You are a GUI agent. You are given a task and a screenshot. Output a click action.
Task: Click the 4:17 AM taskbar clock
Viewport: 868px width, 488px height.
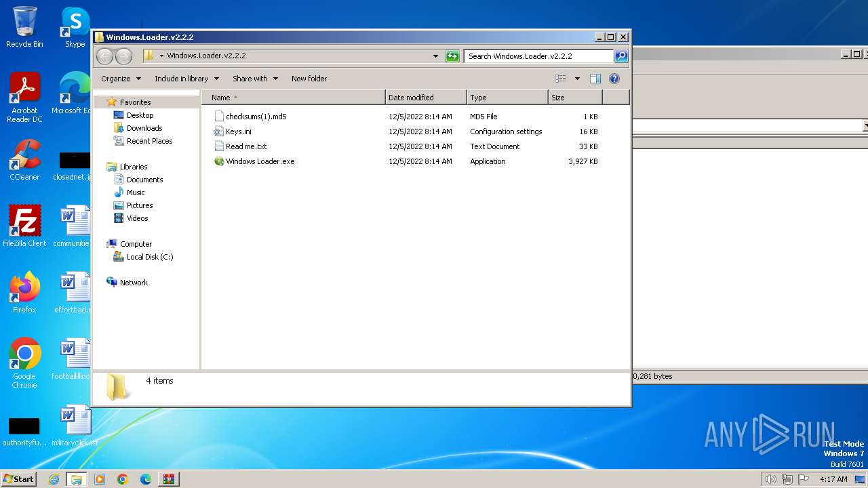tap(833, 479)
